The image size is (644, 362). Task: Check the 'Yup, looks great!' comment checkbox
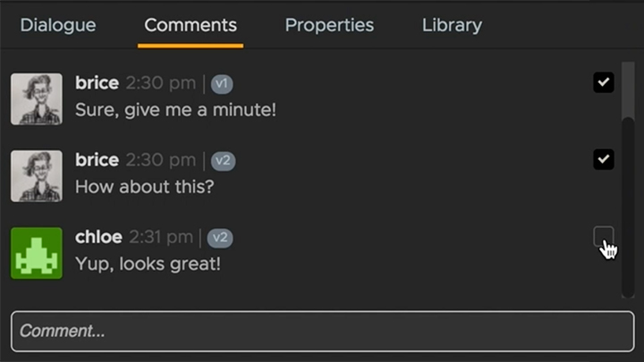point(604,237)
